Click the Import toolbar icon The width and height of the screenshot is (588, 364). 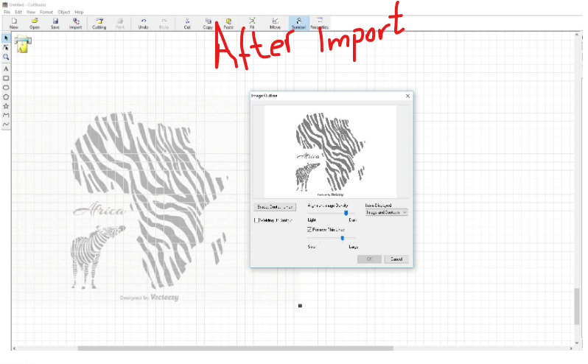pyautogui.click(x=75, y=24)
